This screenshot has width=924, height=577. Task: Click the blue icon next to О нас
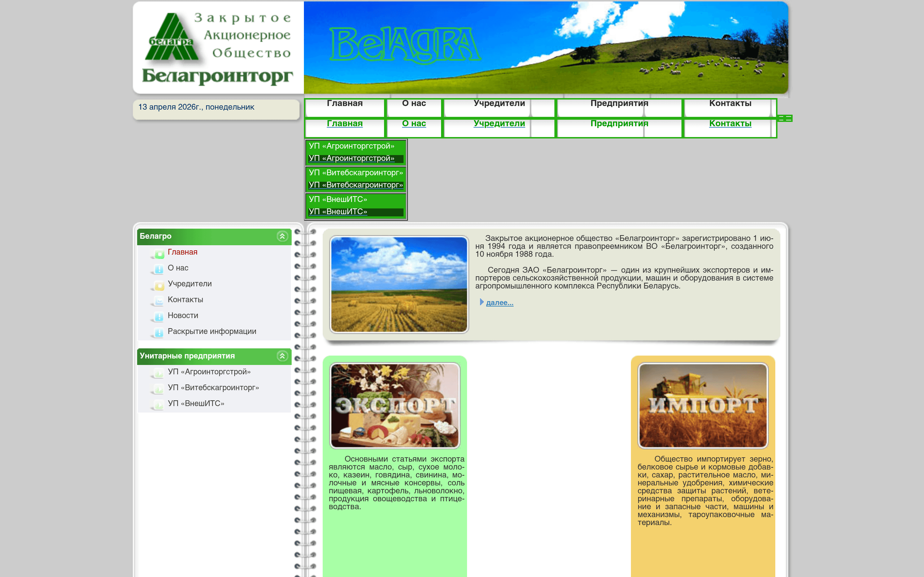[x=159, y=269]
